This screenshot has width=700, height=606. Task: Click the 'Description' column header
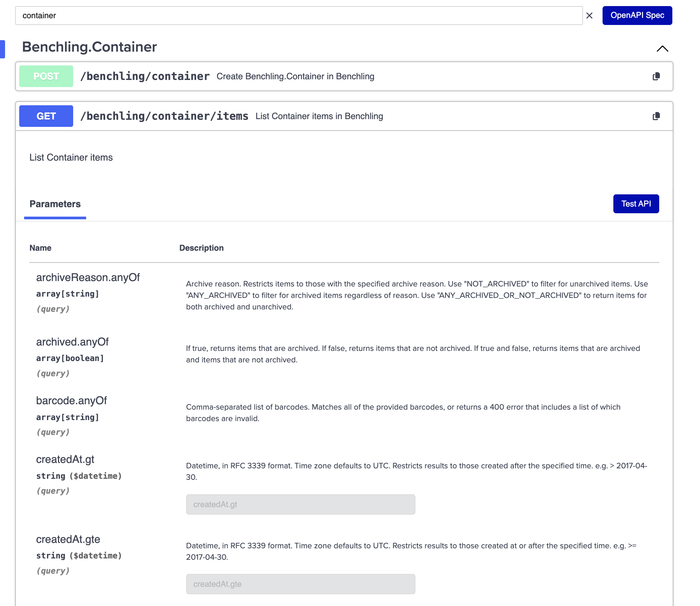pyautogui.click(x=201, y=248)
